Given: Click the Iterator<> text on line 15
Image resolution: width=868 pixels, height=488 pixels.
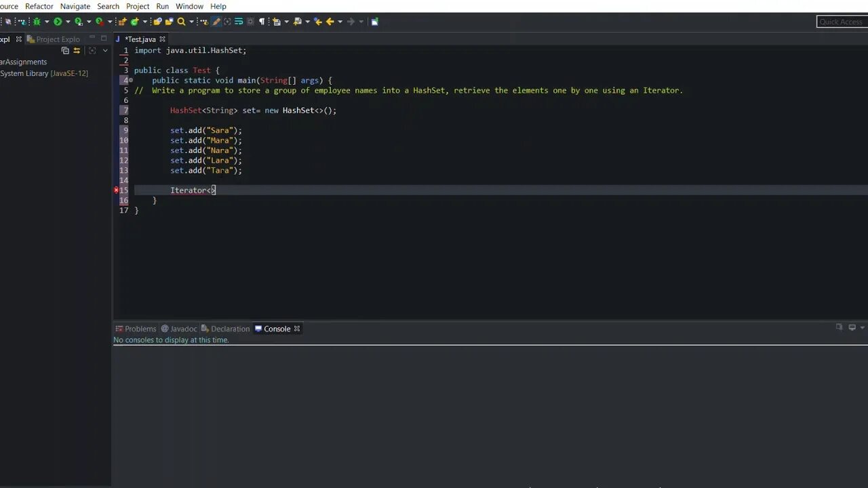Looking at the screenshot, I should pos(193,190).
